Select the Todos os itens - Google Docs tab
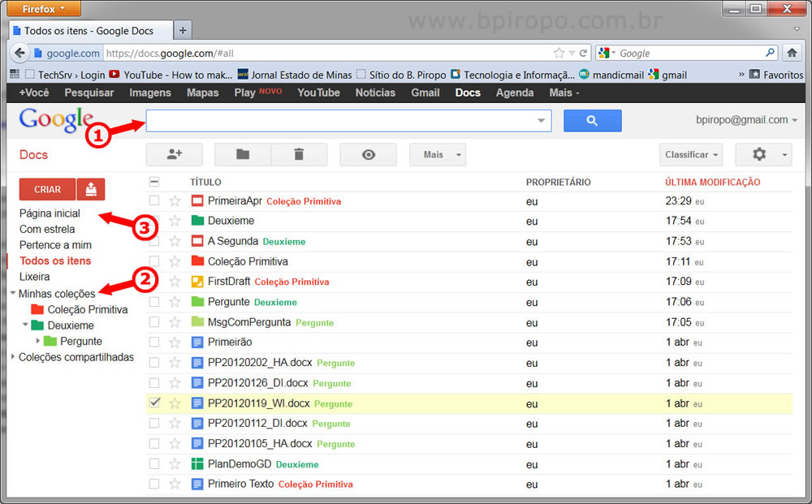The image size is (812, 504). click(91, 31)
